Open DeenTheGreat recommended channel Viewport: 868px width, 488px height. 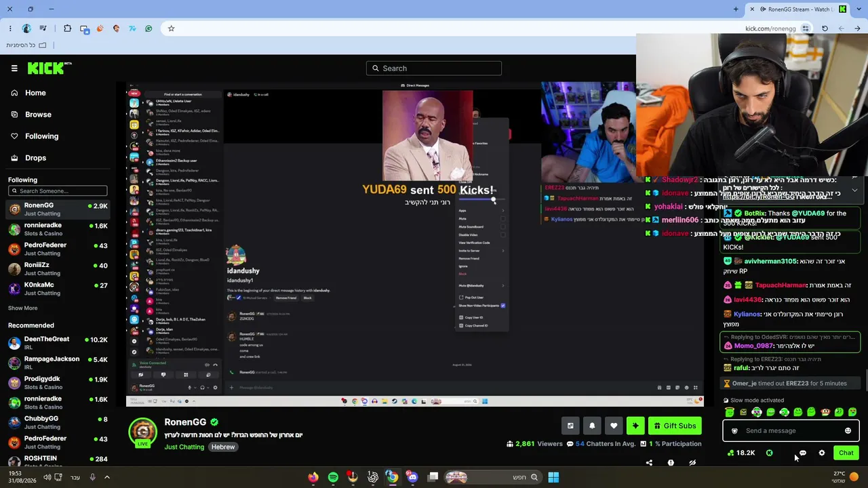coord(58,343)
